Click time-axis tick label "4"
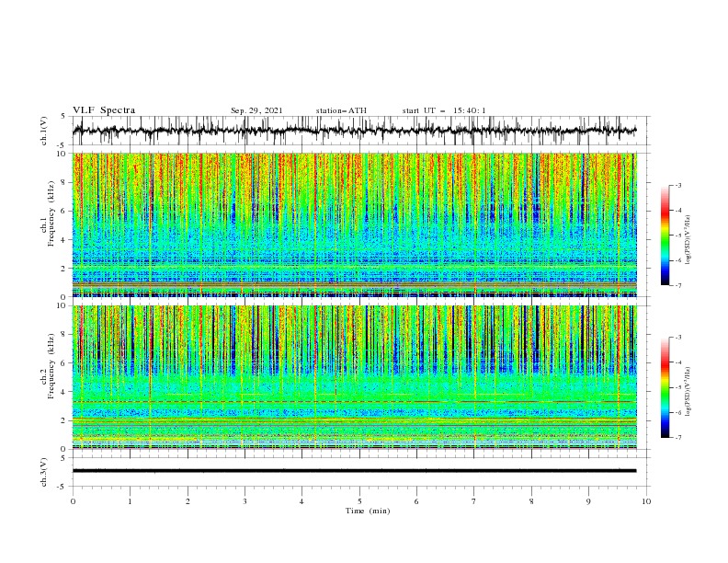 pos(301,501)
